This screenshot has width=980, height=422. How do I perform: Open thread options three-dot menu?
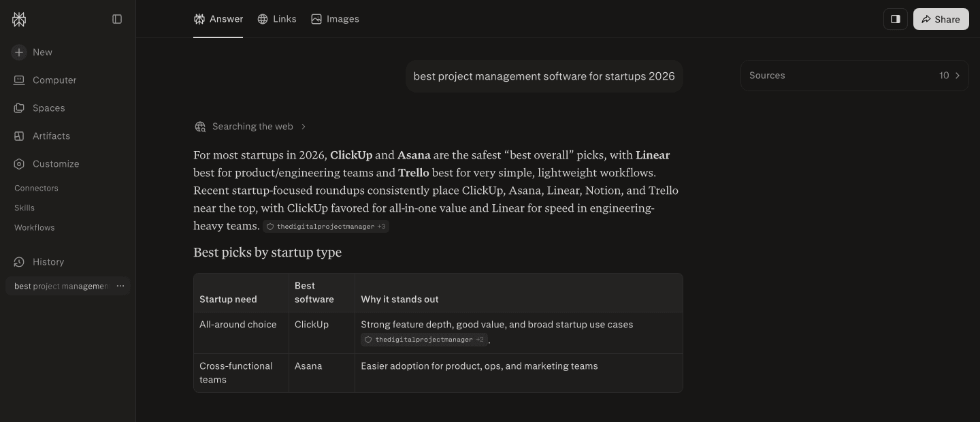pyautogui.click(x=120, y=287)
